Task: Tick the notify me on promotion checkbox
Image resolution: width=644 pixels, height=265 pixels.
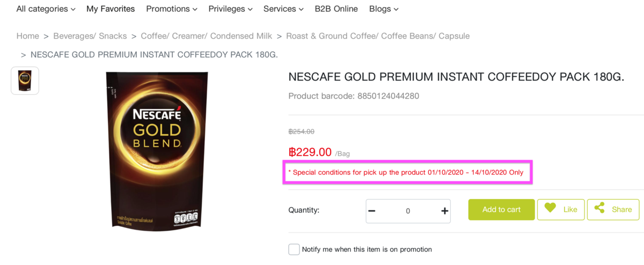Action: point(294,249)
